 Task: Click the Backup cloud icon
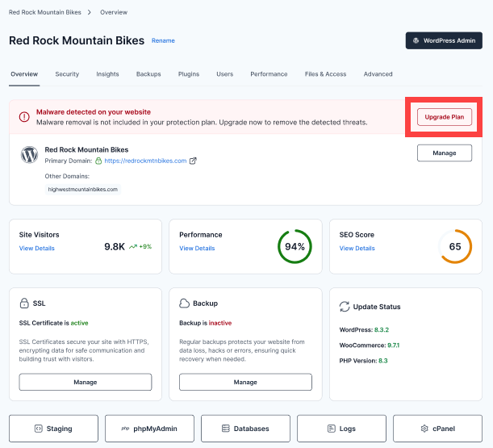184,304
